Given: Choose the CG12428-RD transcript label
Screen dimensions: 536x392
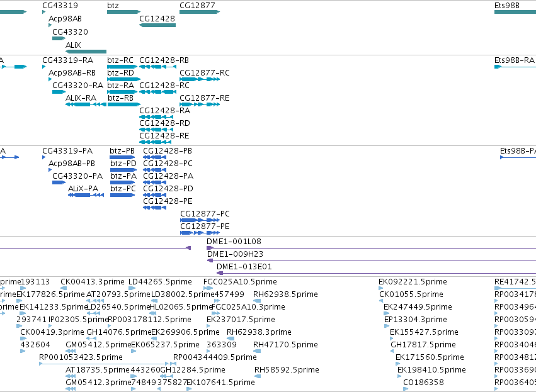Looking at the screenshot, I should 165,123.
